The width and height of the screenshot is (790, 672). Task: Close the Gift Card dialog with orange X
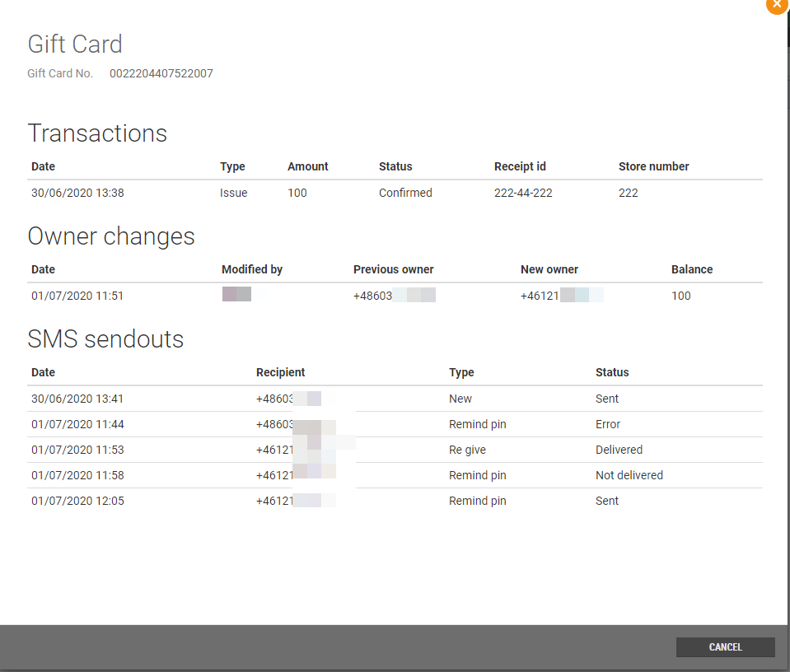[x=776, y=4]
